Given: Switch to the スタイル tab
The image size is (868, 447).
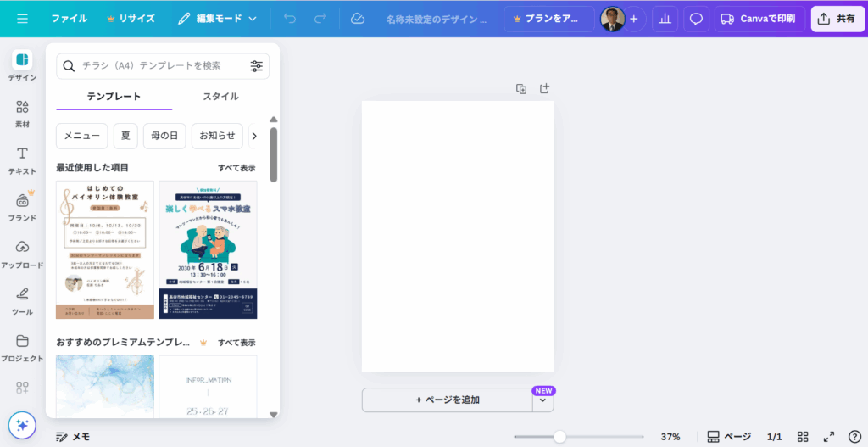Looking at the screenshot, I should click(x=220, y=97).
